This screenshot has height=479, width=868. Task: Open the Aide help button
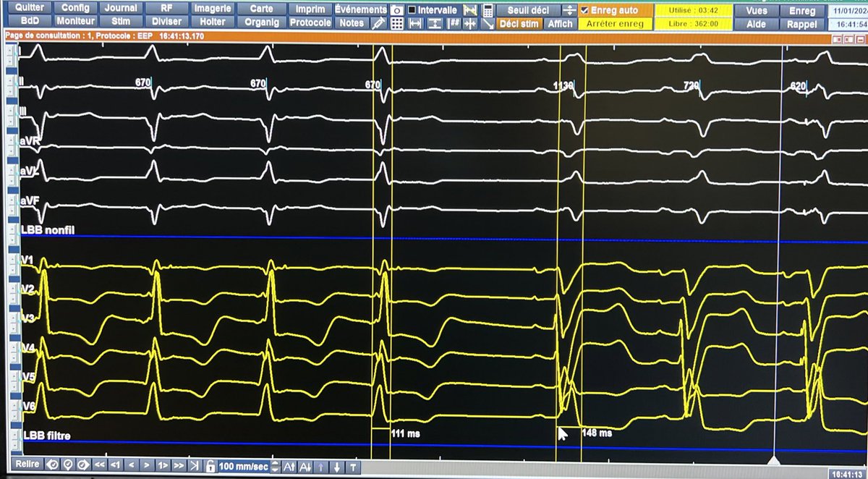click(756, 24)
